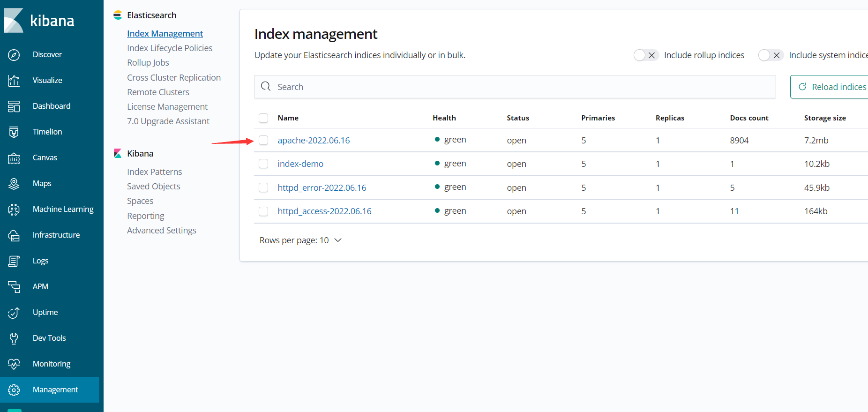Open the Dashboard icon in sidebar
The width and height of the screenshot is (868, 412).
pos(14,106)
